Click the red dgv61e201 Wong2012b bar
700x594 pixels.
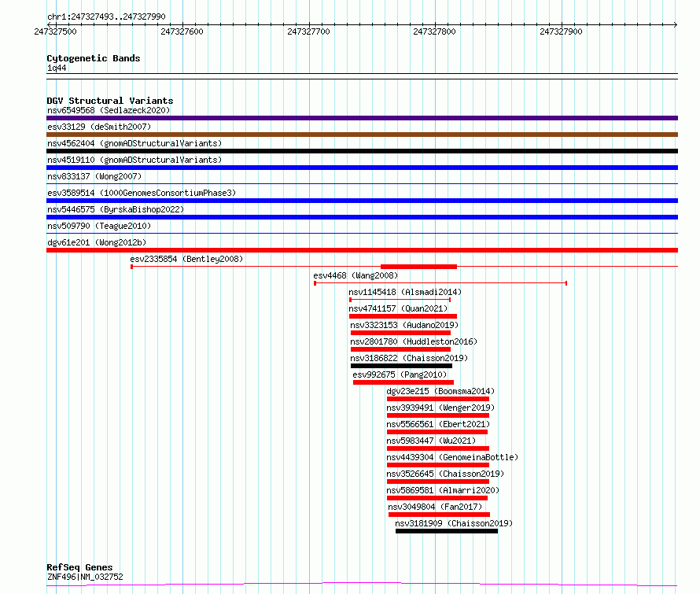pyautogui.click(x=362, y=250)
